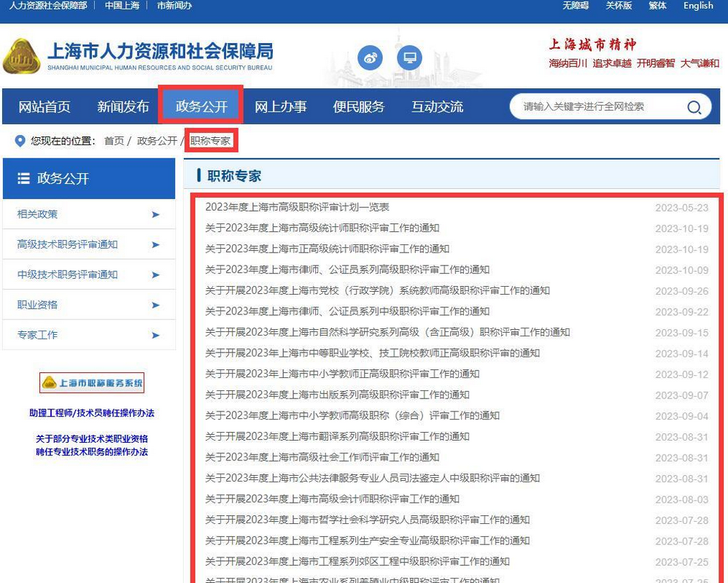
Task: Open the 互动交流 nav tab
Action: (437, 107)
